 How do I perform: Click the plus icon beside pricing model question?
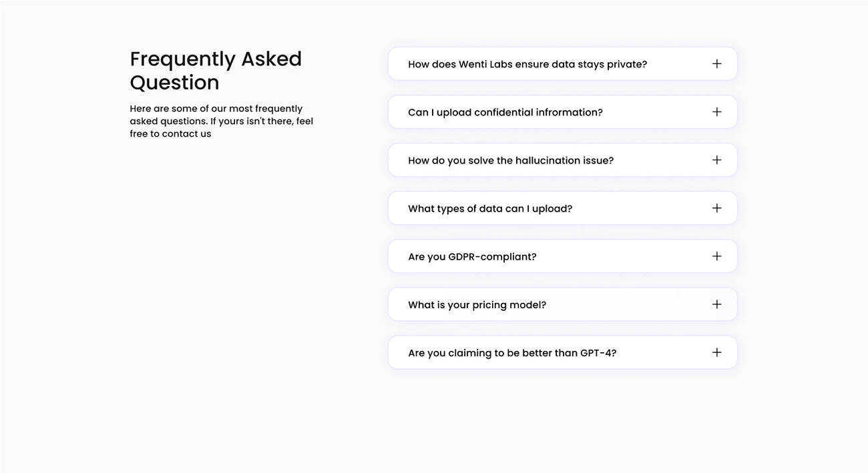(716, 304)
